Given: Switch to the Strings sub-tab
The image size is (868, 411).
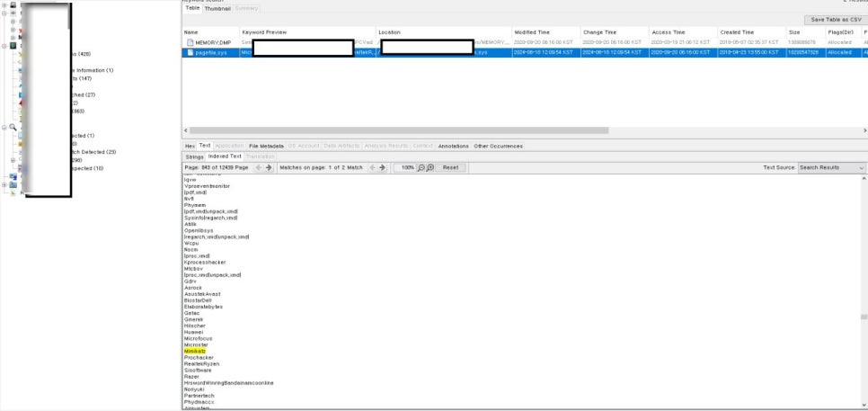Looking at the screenshot, I should [x=194, y=157].
